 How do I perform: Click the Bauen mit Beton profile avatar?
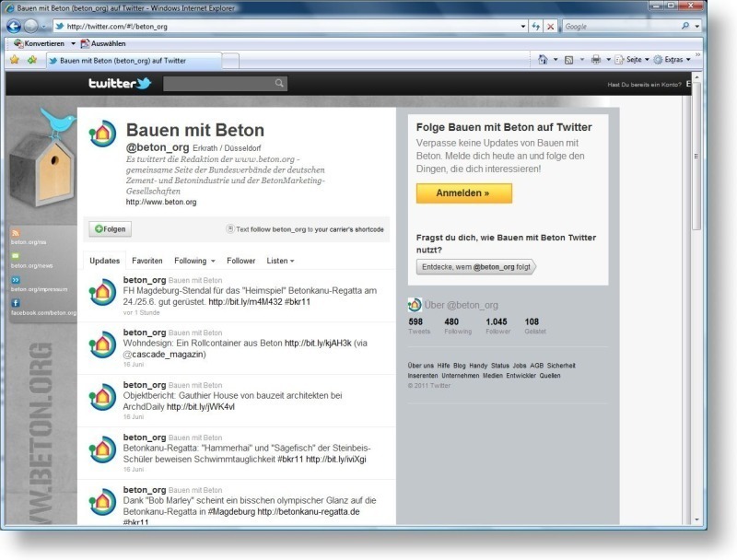tap(102, 134)
